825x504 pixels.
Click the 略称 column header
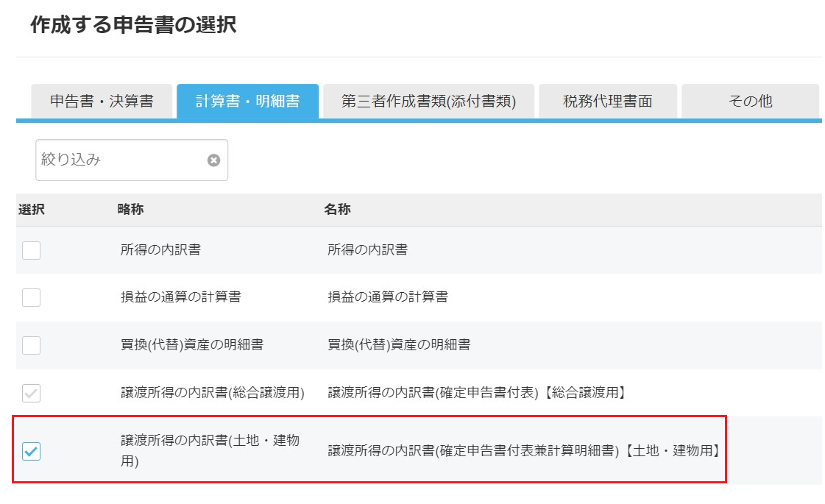tap(130, 210)
